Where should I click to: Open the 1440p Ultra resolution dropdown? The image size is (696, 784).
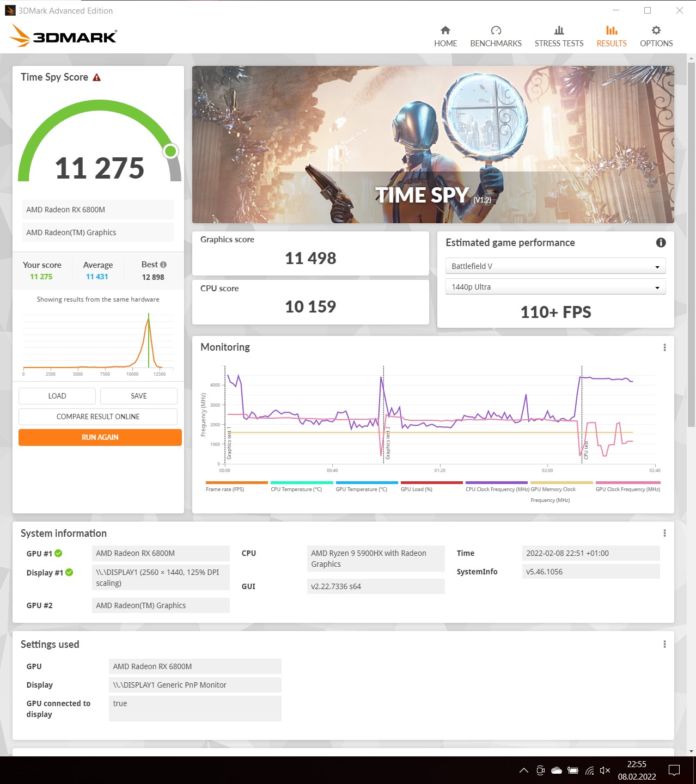point(555,286)
